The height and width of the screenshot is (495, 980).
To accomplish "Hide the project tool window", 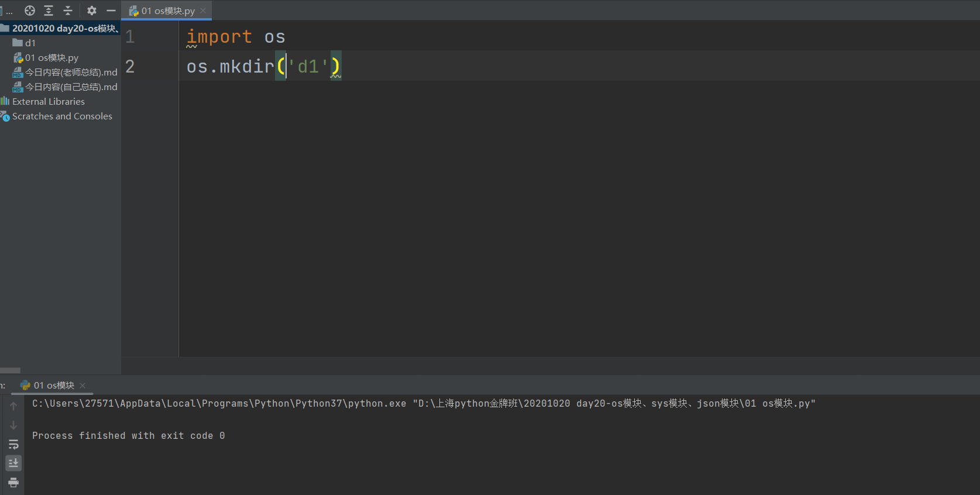I will 111,11.
